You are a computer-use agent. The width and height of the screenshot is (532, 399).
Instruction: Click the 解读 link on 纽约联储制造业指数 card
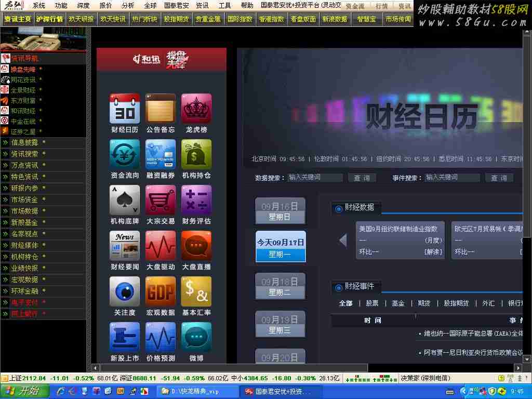[433, 252]
